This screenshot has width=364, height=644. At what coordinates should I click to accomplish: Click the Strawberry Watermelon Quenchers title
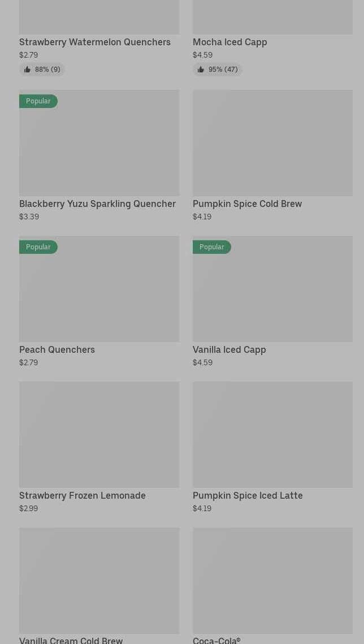(95, 42)
